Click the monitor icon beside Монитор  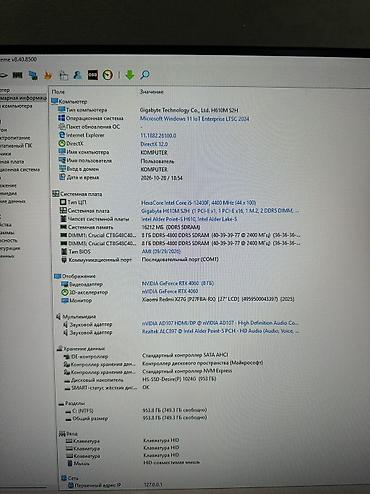65,300
